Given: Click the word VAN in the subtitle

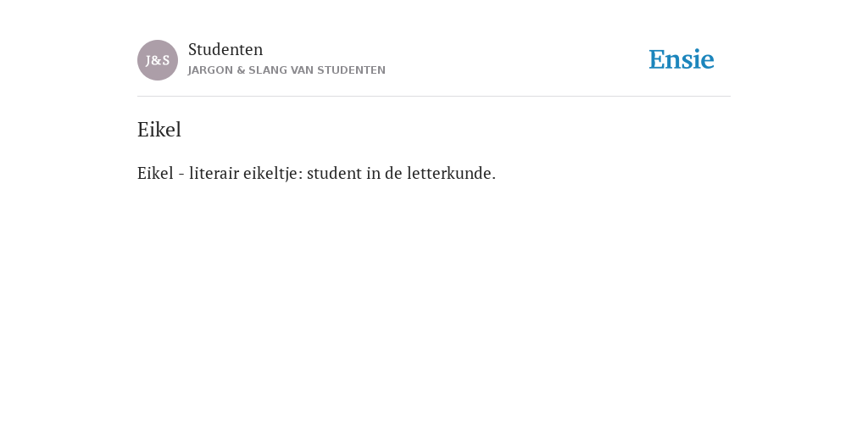Looking at the screenshot, I should 303,70.
